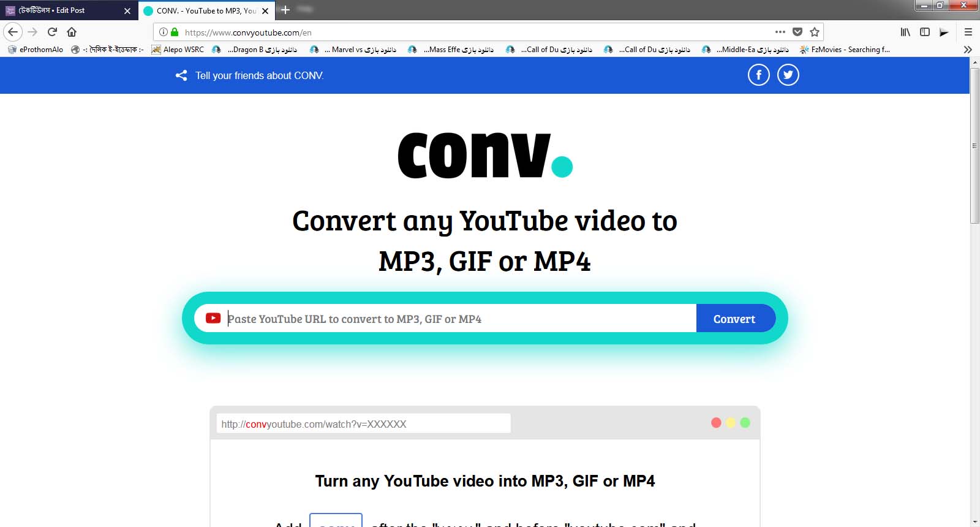Click the example convyoutube.com/watch URL box
The width and height of the screenshot is (980, 527).
364,423
